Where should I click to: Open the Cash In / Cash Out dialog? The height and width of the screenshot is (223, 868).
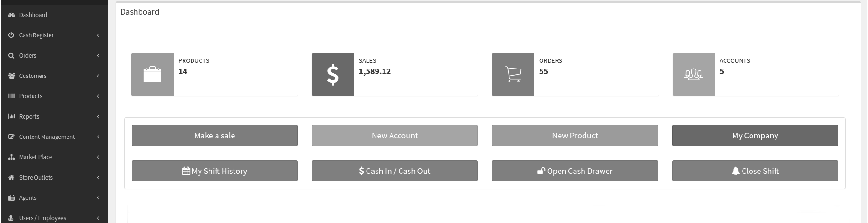tap(394, 171)
